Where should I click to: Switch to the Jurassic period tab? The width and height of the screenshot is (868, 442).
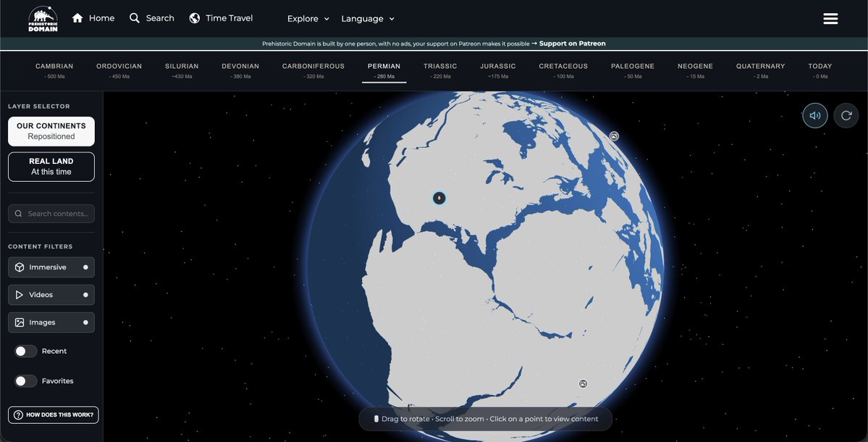[x=498, y=69]
